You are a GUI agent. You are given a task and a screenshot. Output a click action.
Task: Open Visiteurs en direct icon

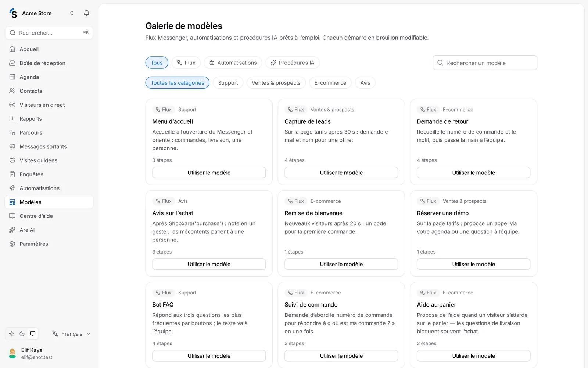click(x=12, y=105)
